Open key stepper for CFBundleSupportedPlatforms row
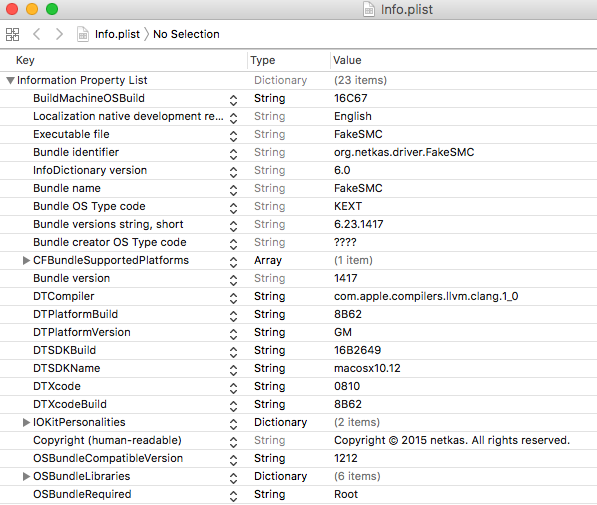 (233, 262)
